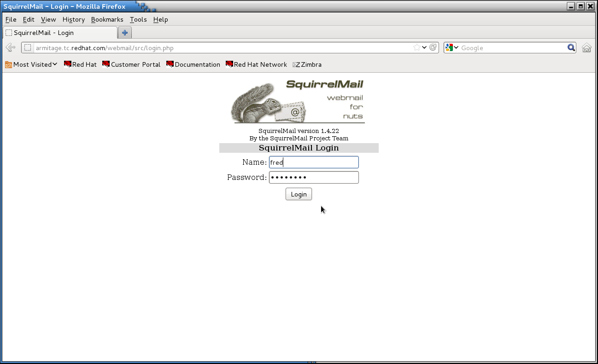Click the SquirrelMail squirrel logo image
The height and width of the screenshot is (364, 598).
click(297, 101)
